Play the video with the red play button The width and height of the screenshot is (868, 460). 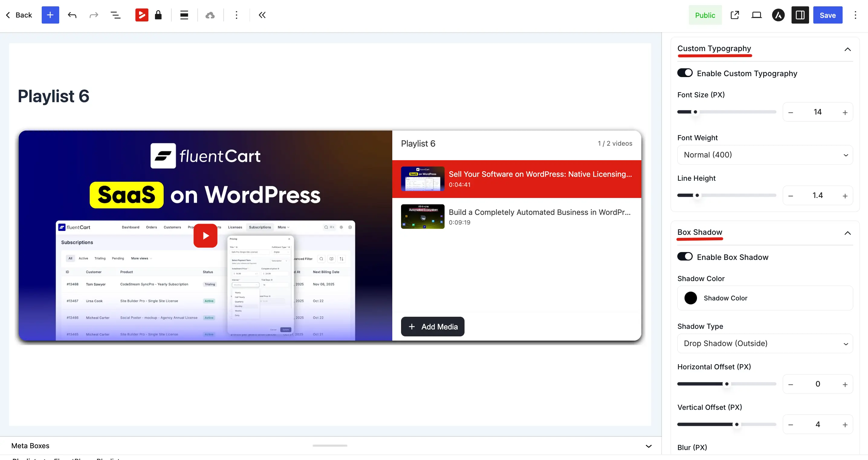pyautogui.click(x=206, y=235)
